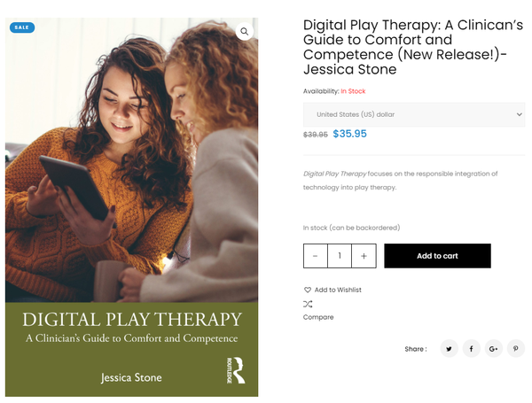Screen dimensions: 532x403
Task: Add the book to cart
Action: tap(437, 256)
